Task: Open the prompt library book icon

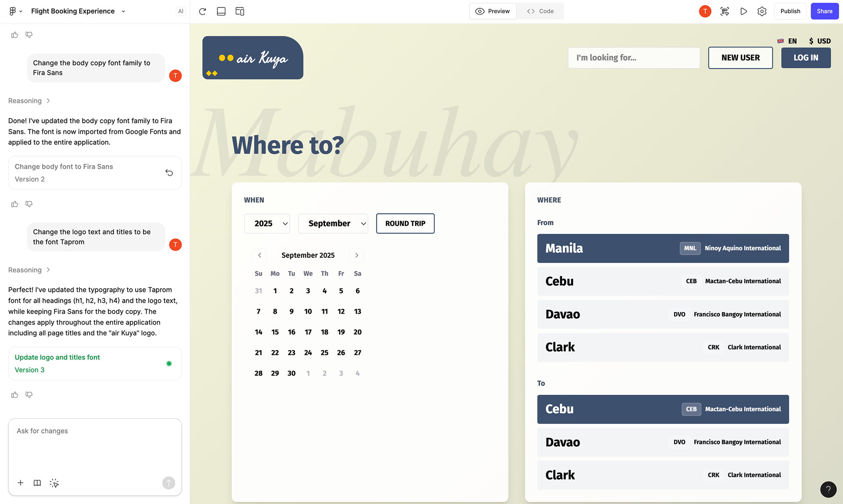Action: 37,483
